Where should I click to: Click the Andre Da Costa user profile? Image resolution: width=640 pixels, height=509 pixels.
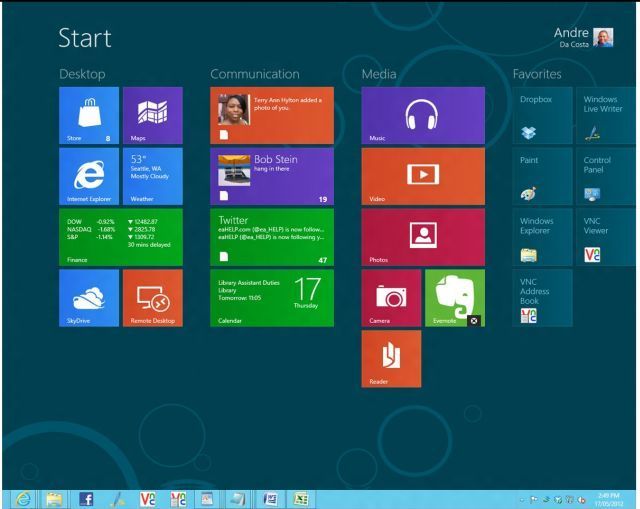coord(585,38)
